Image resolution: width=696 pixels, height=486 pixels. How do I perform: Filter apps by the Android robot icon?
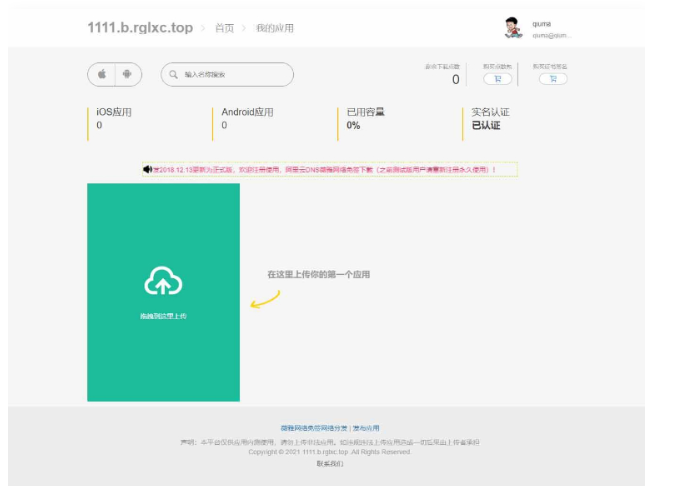(x=127, y=74)
